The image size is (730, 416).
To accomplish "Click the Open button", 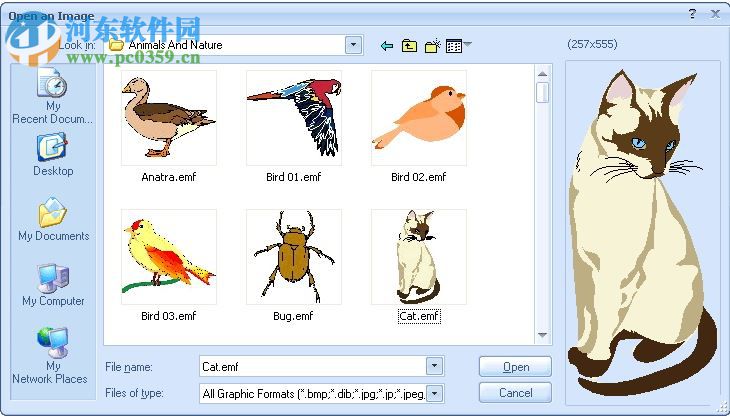I will pos(515,367).
